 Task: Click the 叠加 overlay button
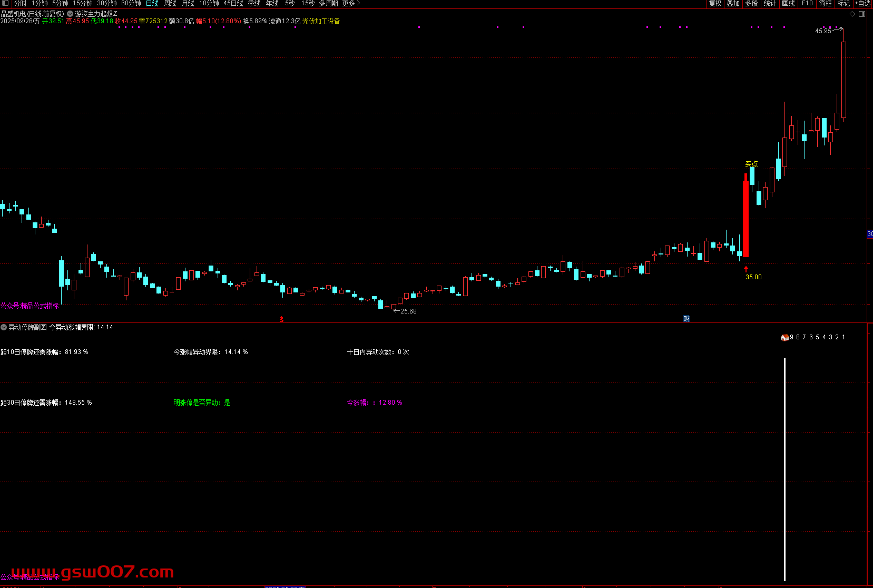pyautogui.click(x=733, y=3)
